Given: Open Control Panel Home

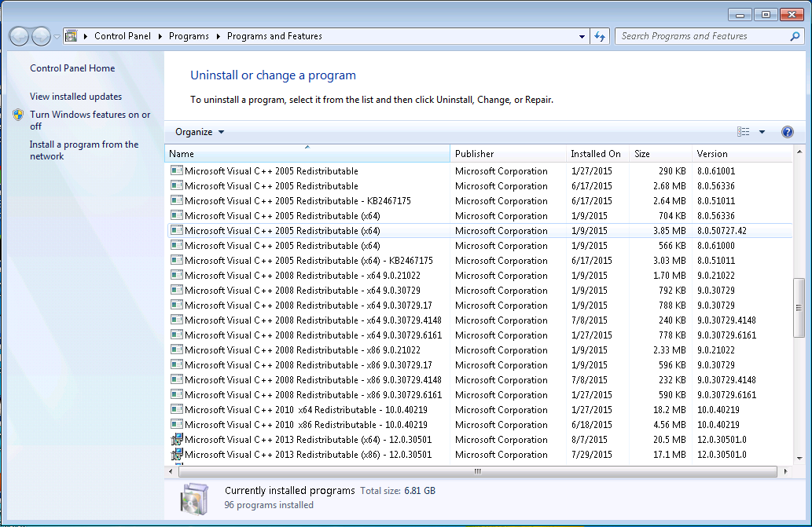Looking at the screenshot, I should coord(72,68).
